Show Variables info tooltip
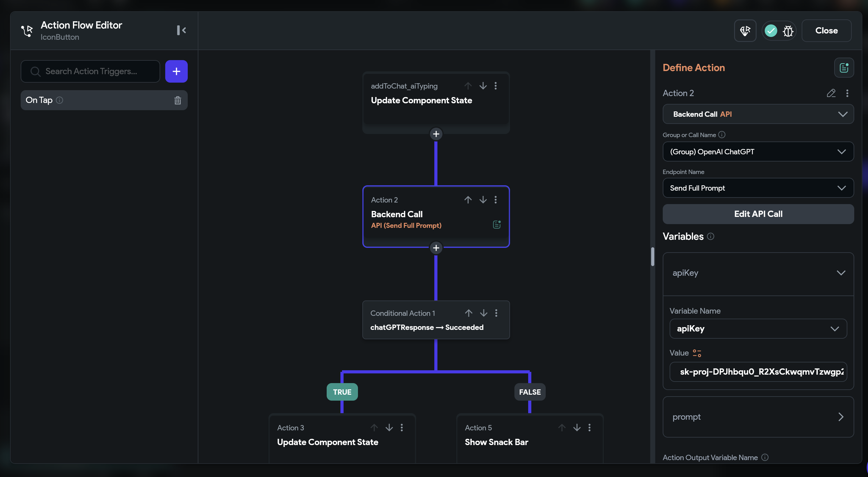This screenshot has width=868, height=477. (x=710, y=236)
